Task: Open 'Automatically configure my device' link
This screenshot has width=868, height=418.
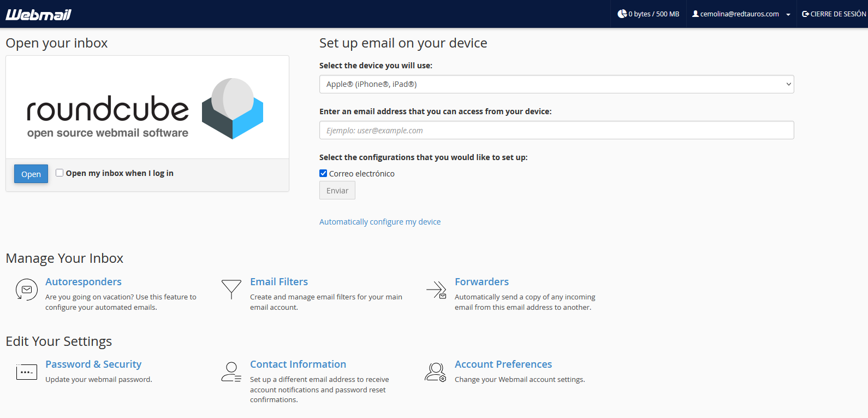Action: tap(380, 222)
